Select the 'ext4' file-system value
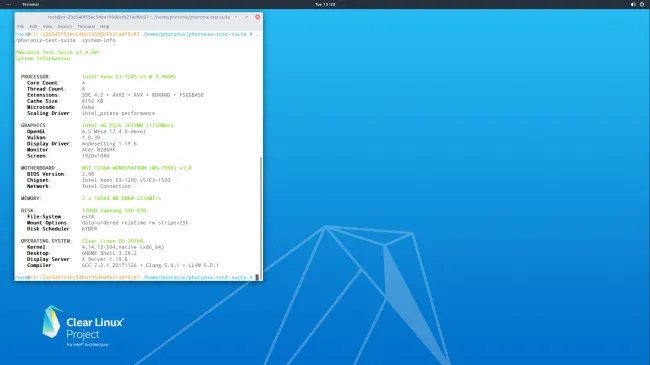Image resolution: width=650 pixels, height=365 pixels. coord(88,217)
